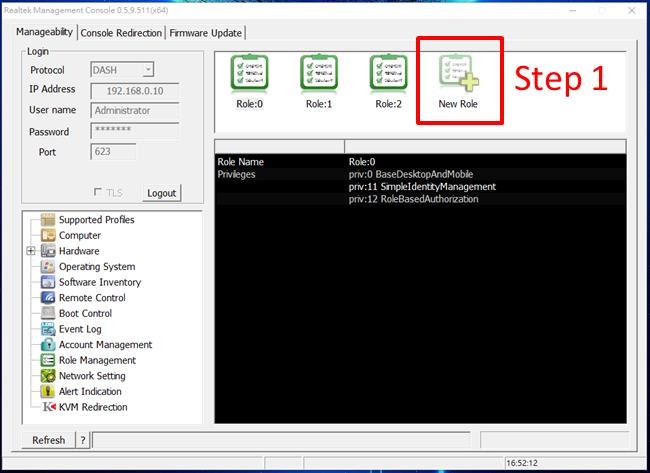Viewport: 650px width, 473px height.
Task: Click priv:12 RoleBasedAuthorization entry
Action: click(413, 199)
